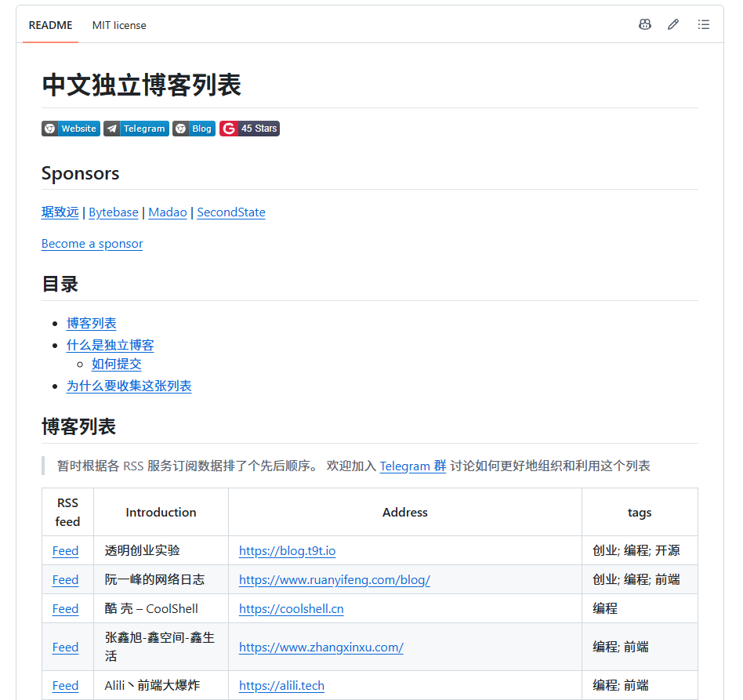This screenshot has height=700, width=743.
Task: Click the Blog badge
Action: pos(194,129)
